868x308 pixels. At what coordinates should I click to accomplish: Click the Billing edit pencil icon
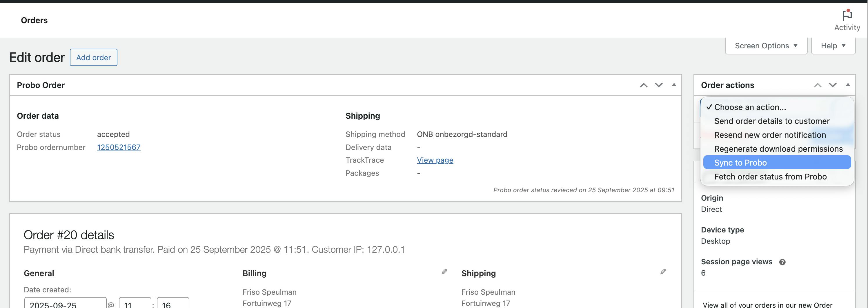point(444,272)
